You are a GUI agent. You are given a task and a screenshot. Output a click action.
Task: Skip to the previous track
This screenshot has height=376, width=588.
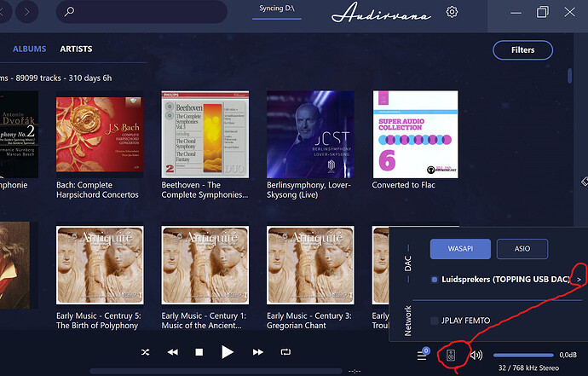pyautogui.click(x=173, y=352)
